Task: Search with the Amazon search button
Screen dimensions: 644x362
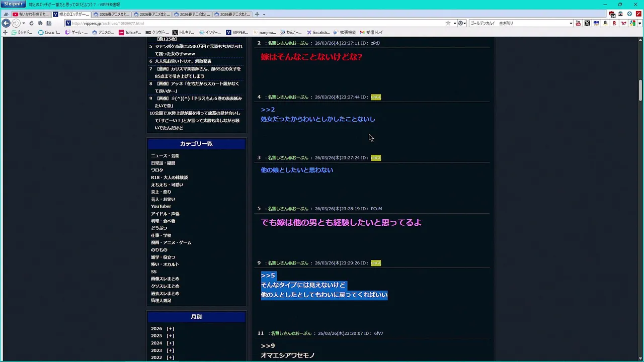Action: [605, 23]
